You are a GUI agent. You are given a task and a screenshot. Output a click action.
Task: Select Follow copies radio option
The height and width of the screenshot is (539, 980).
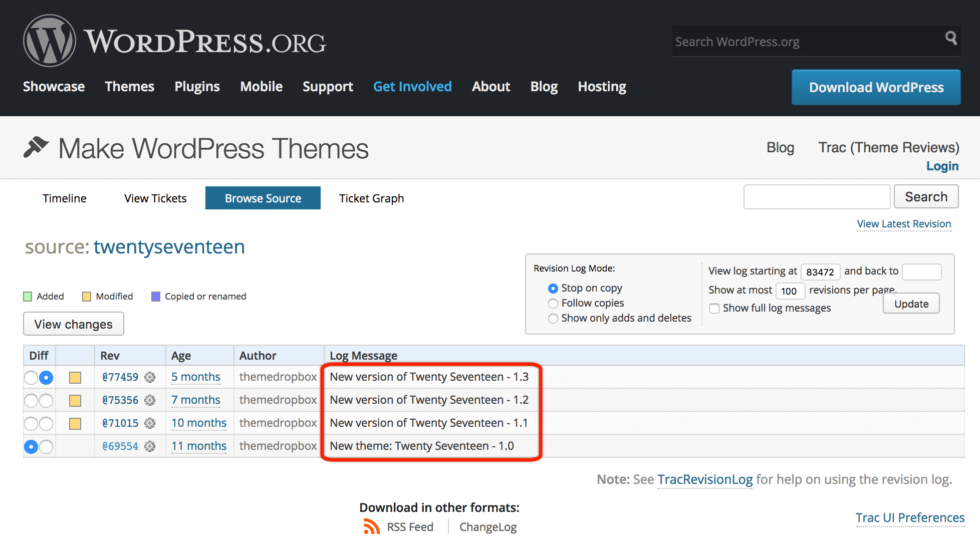pyautogui.click(x=553, y=304)
